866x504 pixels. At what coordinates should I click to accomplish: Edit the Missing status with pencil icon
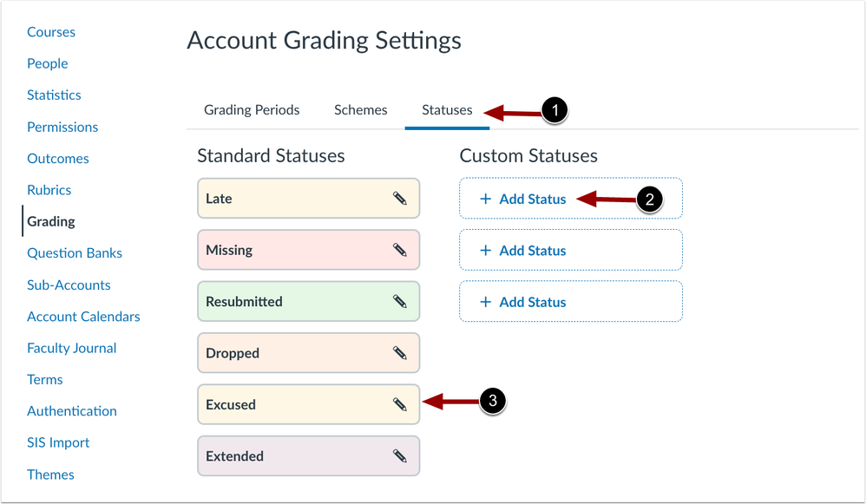(400, 250)
